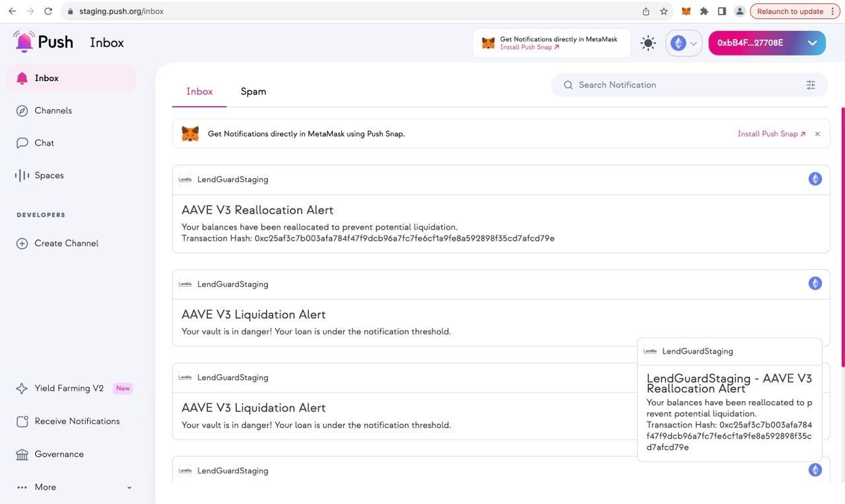Click the Spaces audio bars icon
Screen dimensions: 845x504
(22, 175)
